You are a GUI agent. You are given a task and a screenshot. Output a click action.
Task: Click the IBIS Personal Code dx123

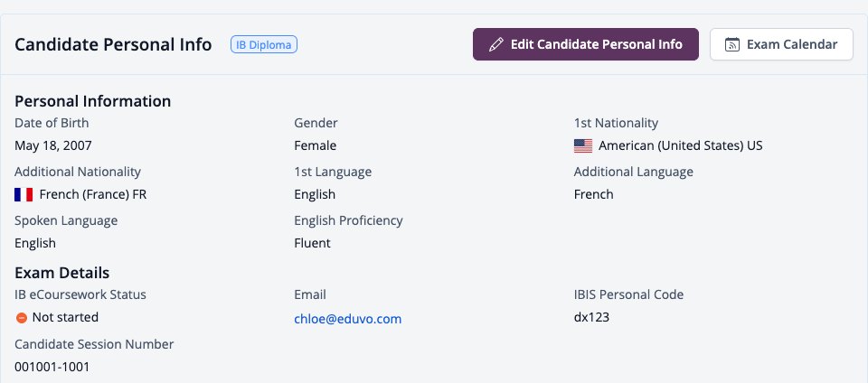(591, 317)
